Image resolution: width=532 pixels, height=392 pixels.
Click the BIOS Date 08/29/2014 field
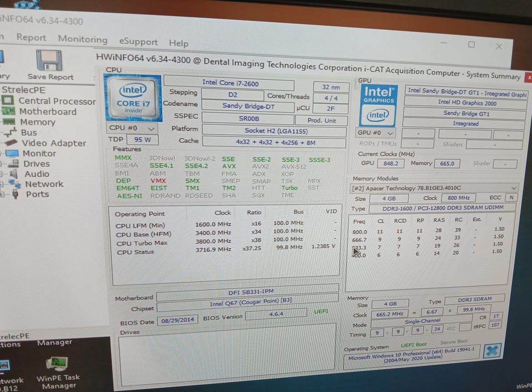(177, 320)
